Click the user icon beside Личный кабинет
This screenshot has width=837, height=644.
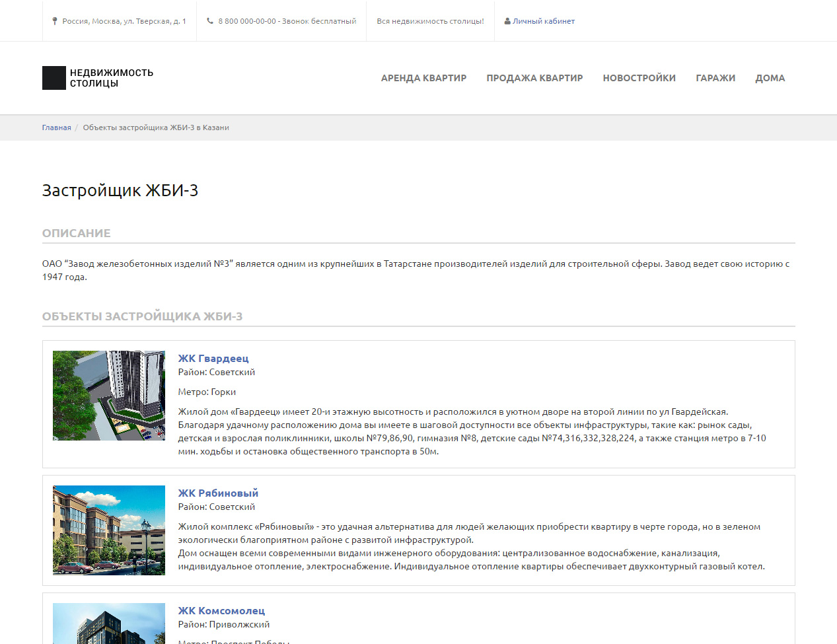pyautogui.click(x=507, y=21)
